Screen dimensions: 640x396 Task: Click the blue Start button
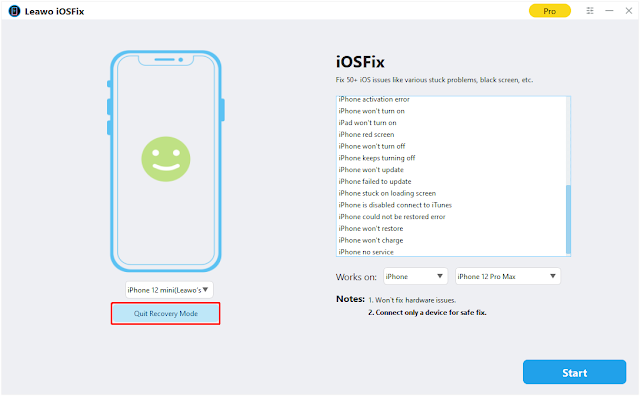(574, 372)
